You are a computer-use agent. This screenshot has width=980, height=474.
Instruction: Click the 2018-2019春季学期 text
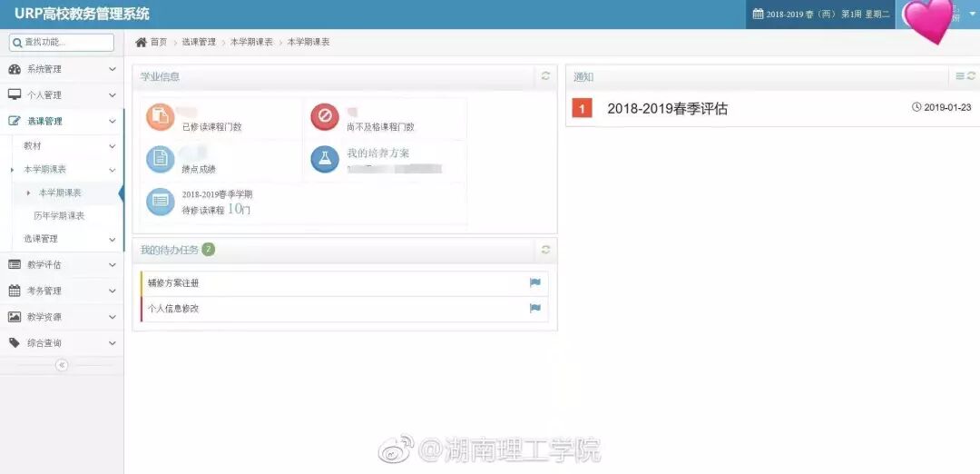click(x=218, y=194)
